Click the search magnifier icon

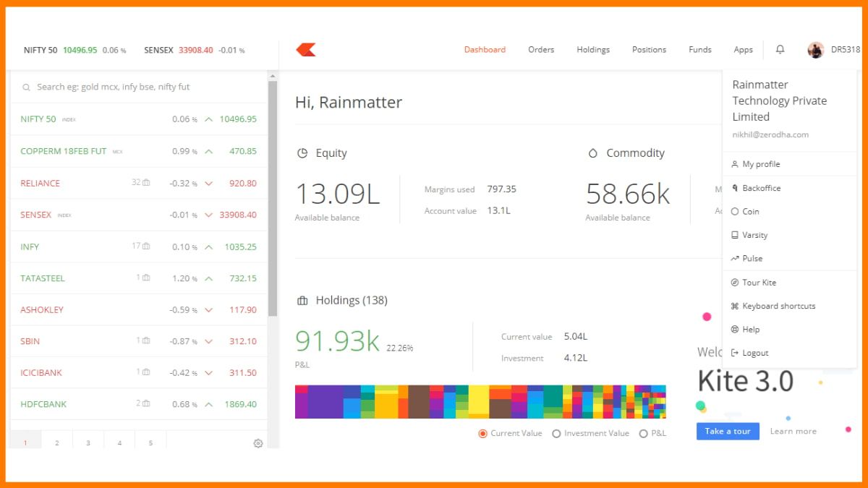(27, 87)
